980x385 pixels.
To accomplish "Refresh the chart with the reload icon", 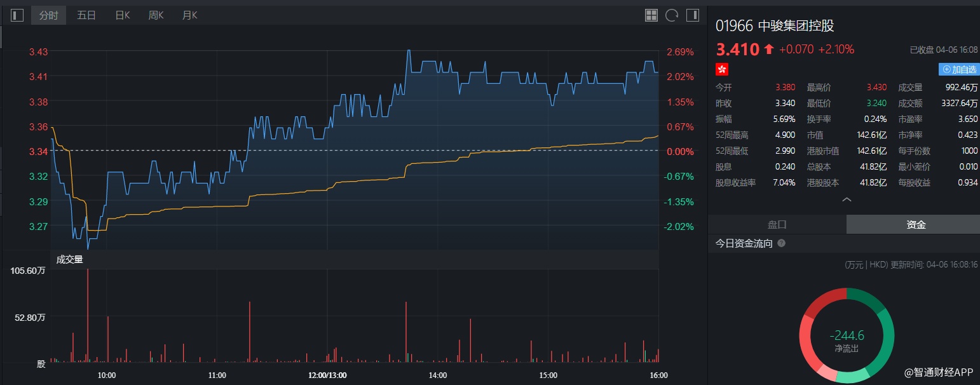I will (x=672, y=15).
